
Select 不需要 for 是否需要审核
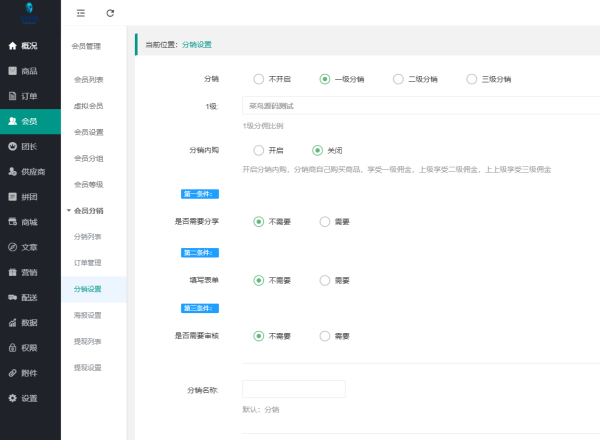[x=259, y=336]
